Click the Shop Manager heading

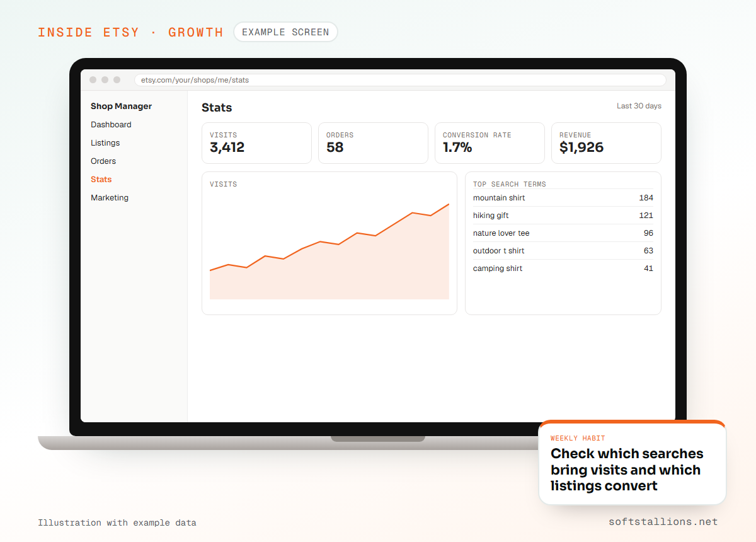tap(121, 107)
